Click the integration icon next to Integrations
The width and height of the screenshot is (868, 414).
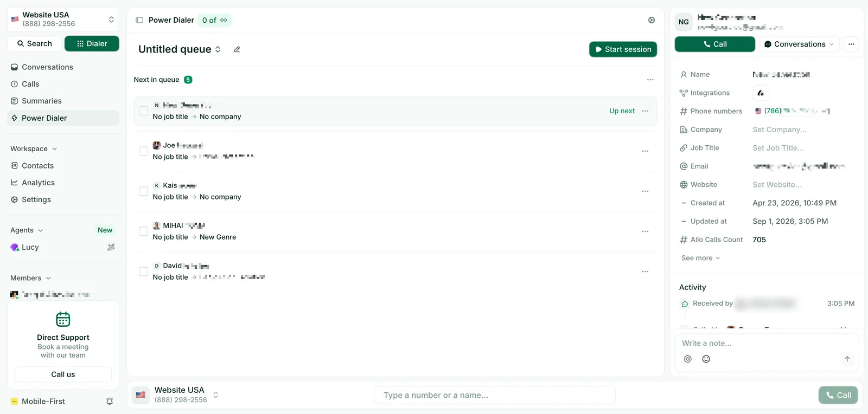(x=761, y=93)
